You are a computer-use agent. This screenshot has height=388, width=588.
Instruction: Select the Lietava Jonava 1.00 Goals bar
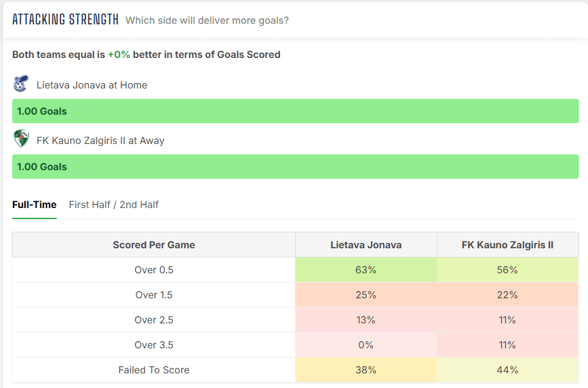pyautogui.click(x=295, y=111)
